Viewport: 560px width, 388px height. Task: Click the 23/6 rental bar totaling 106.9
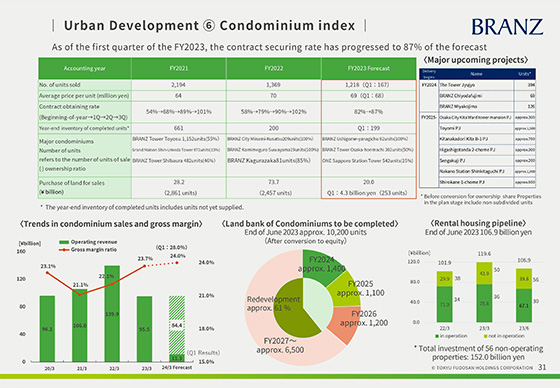[x=524, y=295]
